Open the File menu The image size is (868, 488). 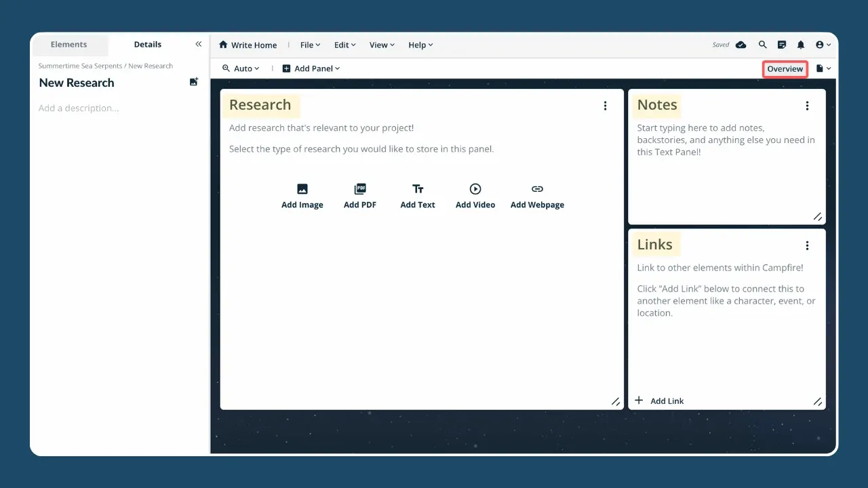309,45
